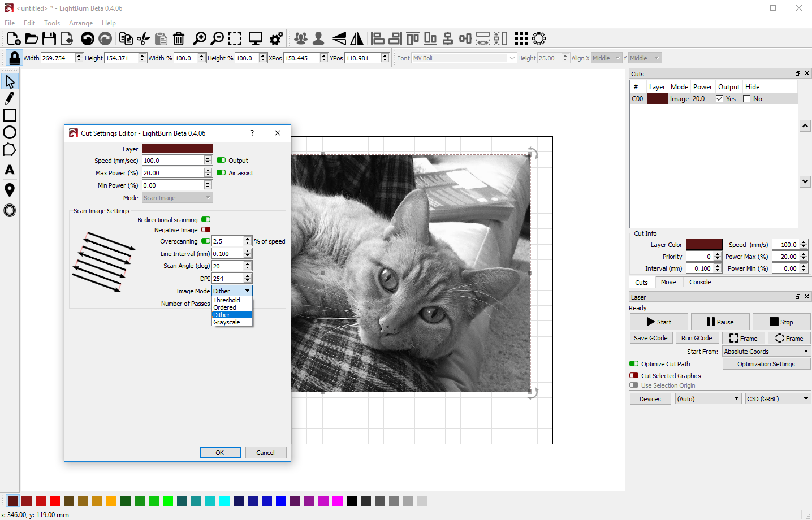Choose the Text tool
Image resolution: width=812 pixels, height=520 pixels.
pos(9,169)
